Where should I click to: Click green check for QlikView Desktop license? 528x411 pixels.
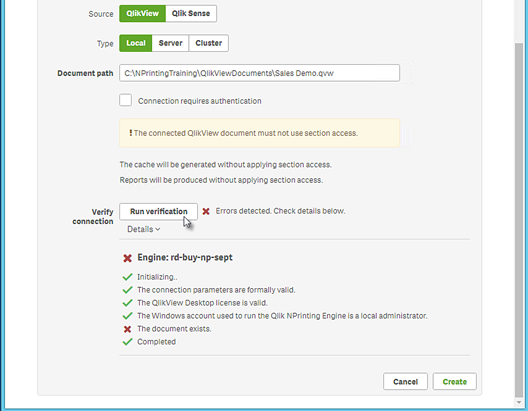[x=127, y=303]
